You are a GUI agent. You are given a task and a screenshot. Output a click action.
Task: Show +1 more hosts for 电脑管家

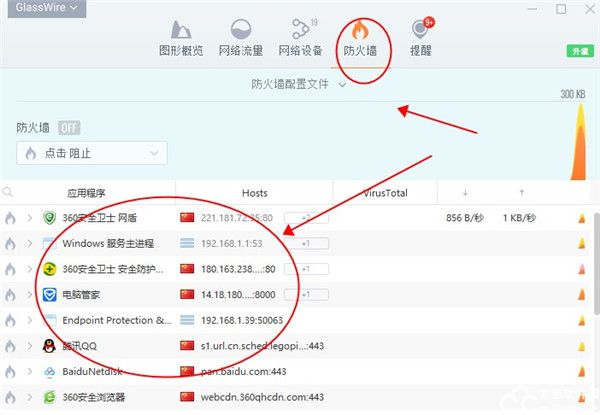[x=306, y=295]
